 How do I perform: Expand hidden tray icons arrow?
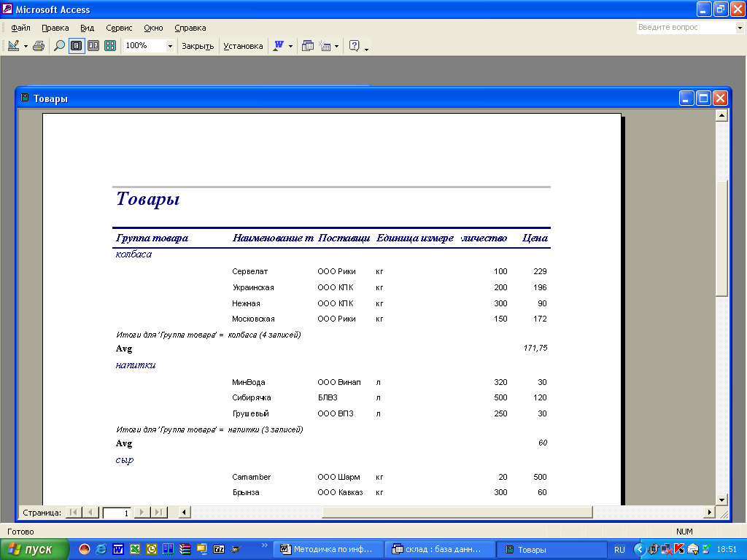click(x=639, y=550)
